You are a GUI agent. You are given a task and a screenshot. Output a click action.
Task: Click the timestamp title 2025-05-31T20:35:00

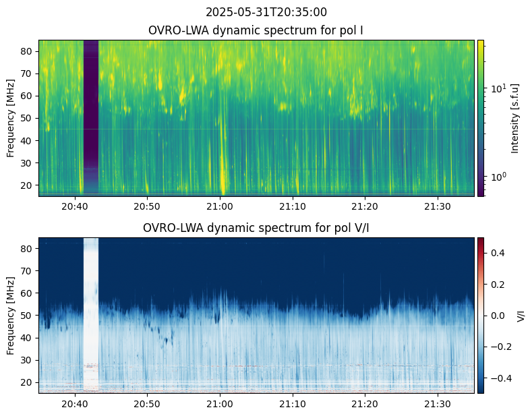click(x=256, y=12)
